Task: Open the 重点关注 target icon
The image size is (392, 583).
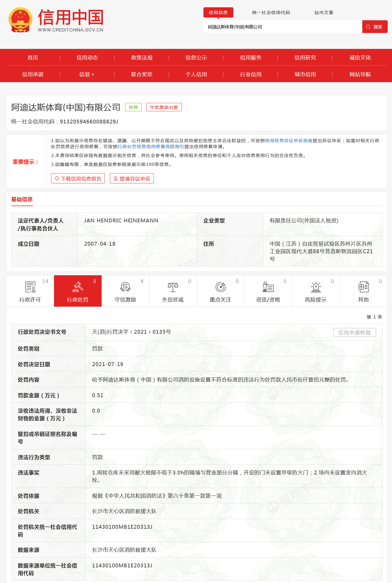Action: pyautogui.click(x=220, y=287)
